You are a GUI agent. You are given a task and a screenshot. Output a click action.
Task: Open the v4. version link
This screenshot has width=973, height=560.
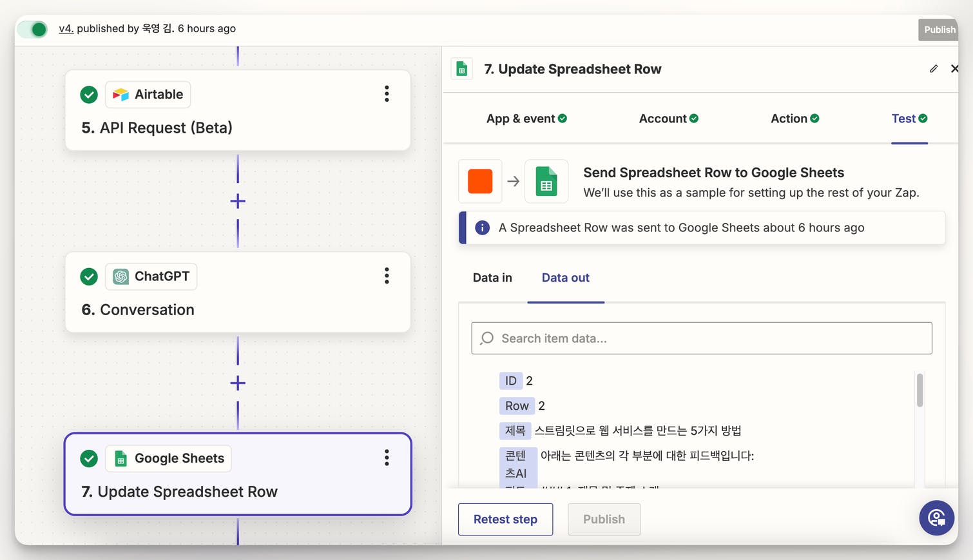click(x=66, y=28)
